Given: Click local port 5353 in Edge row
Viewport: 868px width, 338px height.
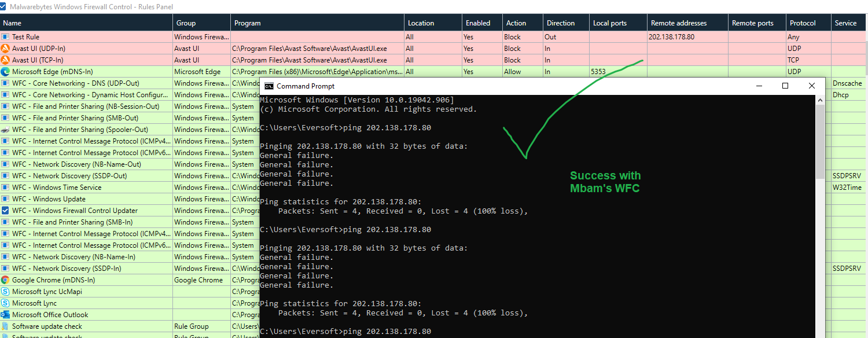Looking at the screenshot, I should coord(598,72).
